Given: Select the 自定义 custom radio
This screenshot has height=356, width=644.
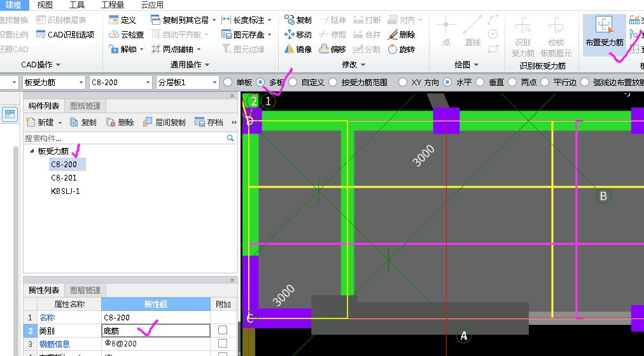Looking at the screenshot, I should tap(293, 82).
